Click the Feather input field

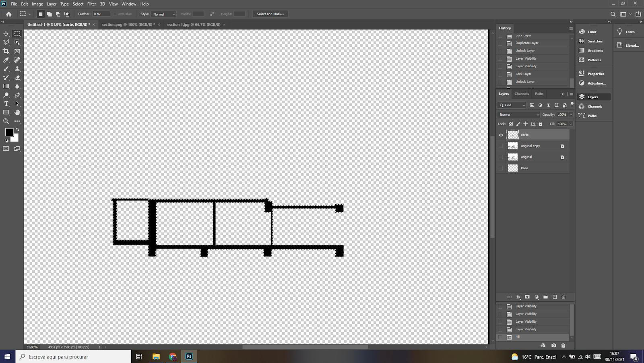coord(101,14)
